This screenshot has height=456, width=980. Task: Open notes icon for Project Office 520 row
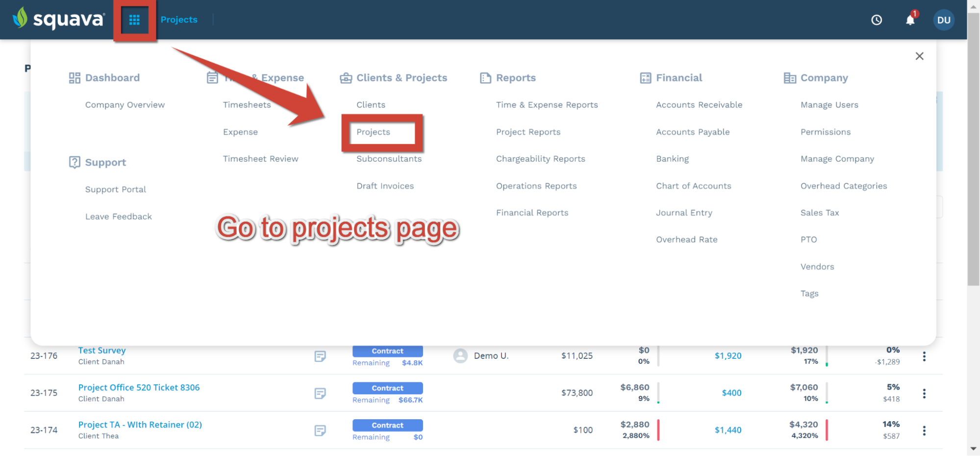point(320,393)
